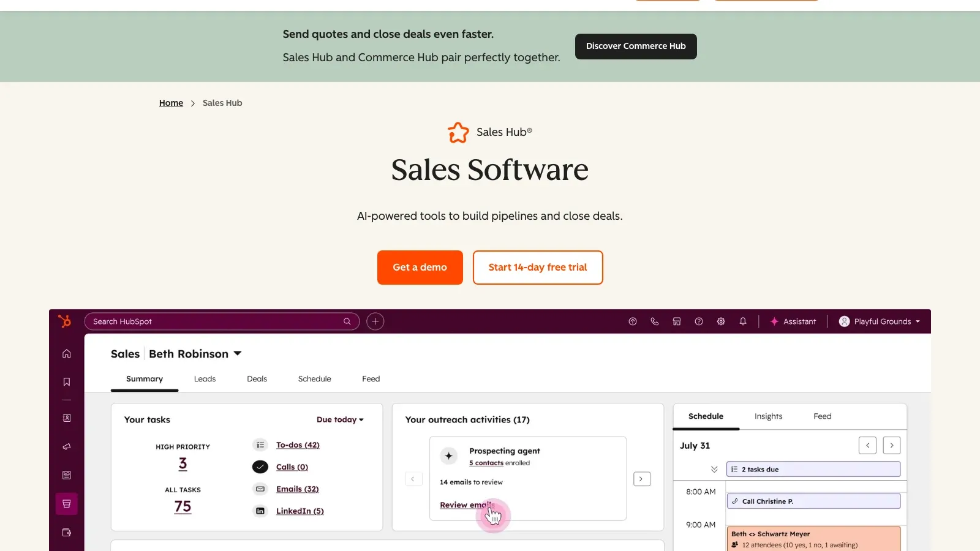Open the Call Christine P. event
Image resolution: width=980 pixels, height=551 pixels.
(813, 501)
